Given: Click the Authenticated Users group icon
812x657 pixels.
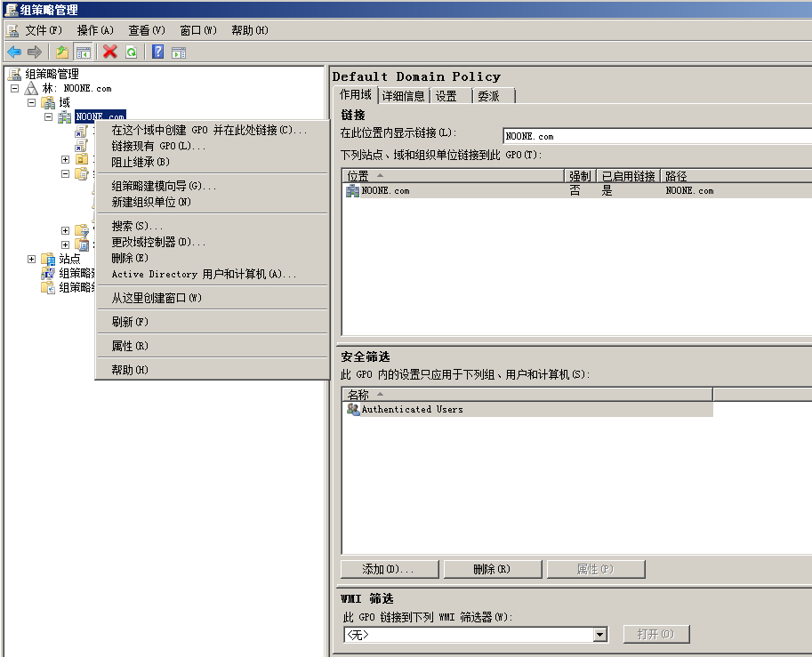Looking at the screenshot, I should click(353, 409).
